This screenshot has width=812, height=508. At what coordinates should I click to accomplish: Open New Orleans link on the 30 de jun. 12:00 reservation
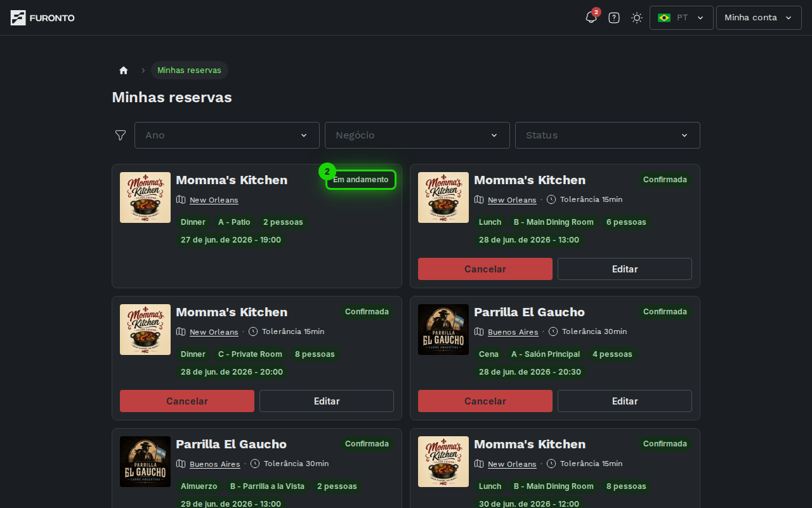pos(512,464)
